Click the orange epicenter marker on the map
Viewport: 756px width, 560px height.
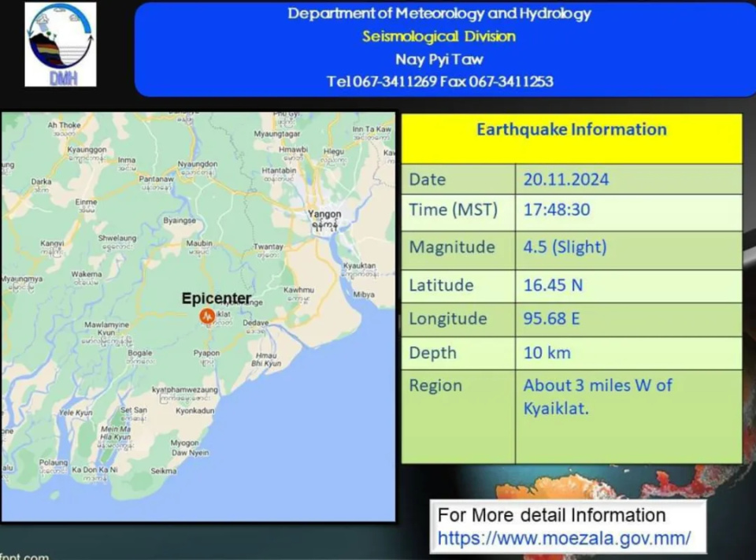point(207,317)
